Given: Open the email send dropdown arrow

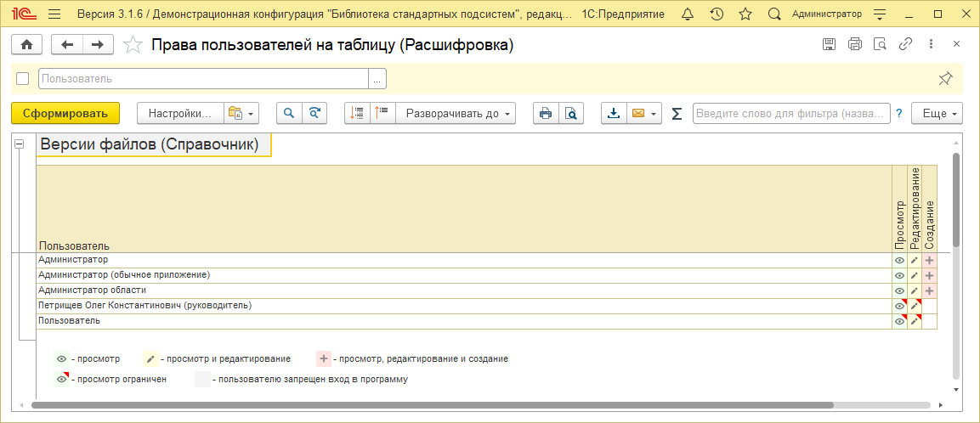Looking at the screenshot, I should pos(654,114).
